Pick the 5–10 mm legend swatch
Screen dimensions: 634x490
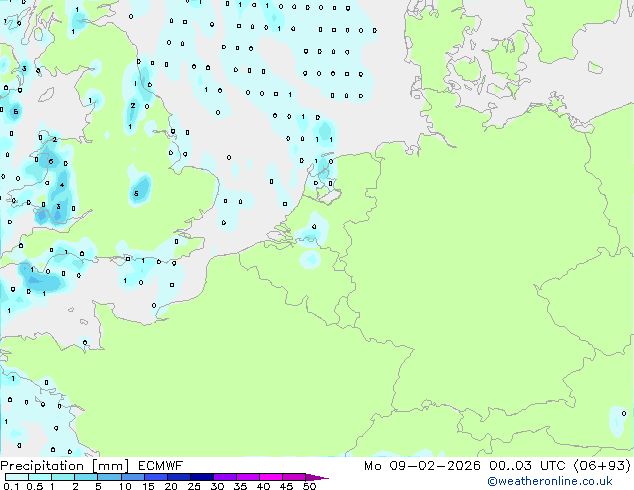click(109, 477)
